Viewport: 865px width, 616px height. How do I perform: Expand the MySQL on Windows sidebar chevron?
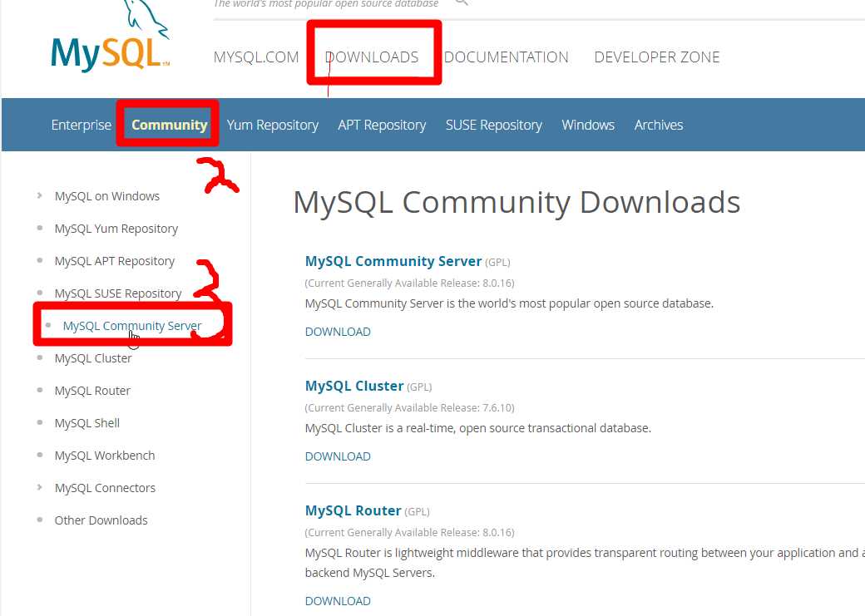(39, 195)
